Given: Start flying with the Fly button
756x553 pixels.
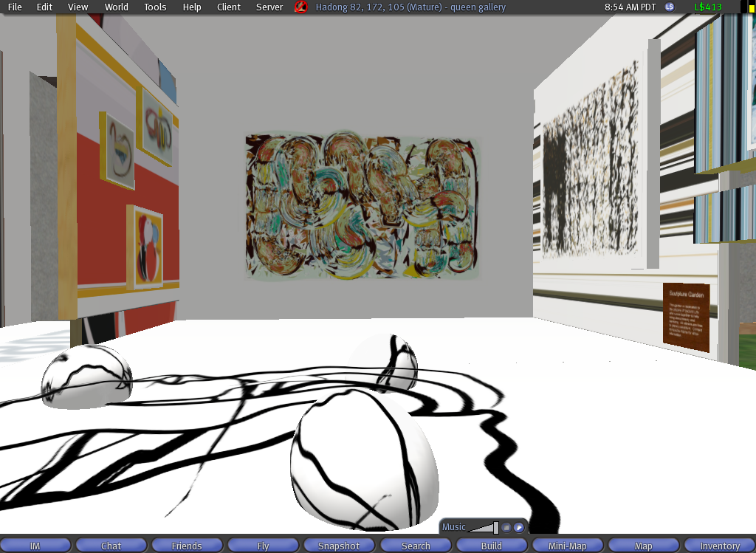Looking at the screenshot, I should coord(263,546).
